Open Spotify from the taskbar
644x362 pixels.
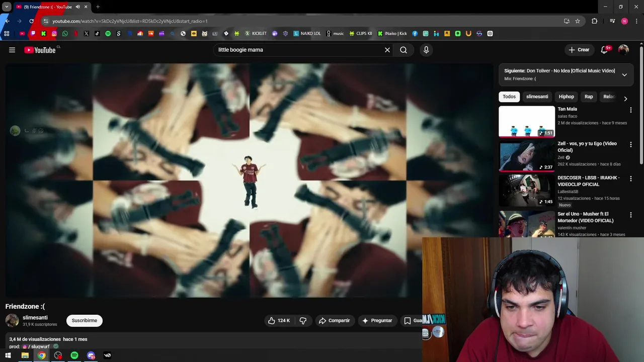pos(74,355)
